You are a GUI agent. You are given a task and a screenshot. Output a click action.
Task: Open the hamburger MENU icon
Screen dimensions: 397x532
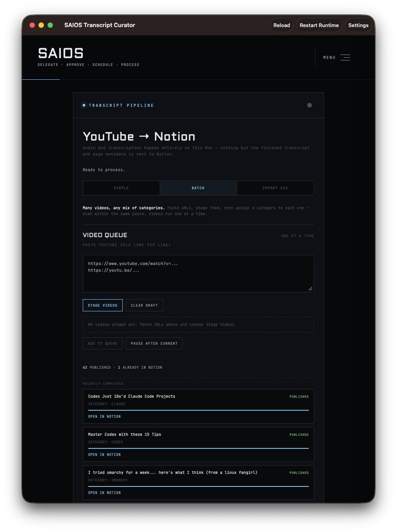click(x=345, y=57)
